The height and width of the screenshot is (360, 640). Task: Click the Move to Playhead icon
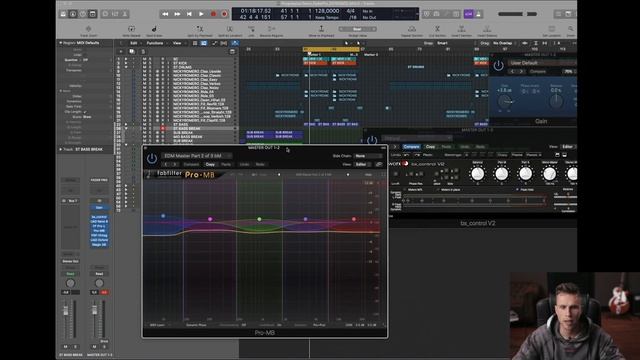(321, 29)
